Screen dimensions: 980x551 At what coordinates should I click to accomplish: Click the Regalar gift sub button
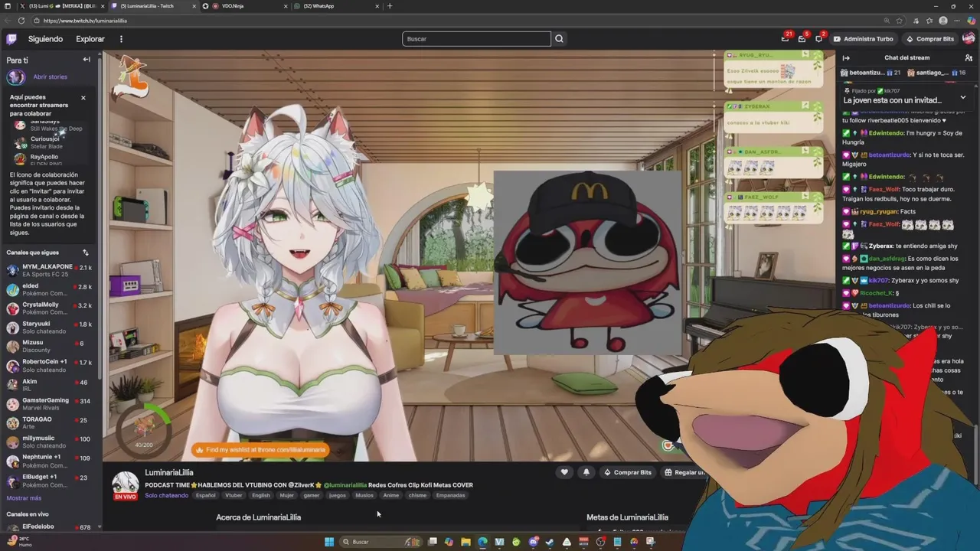coord(684,472)
